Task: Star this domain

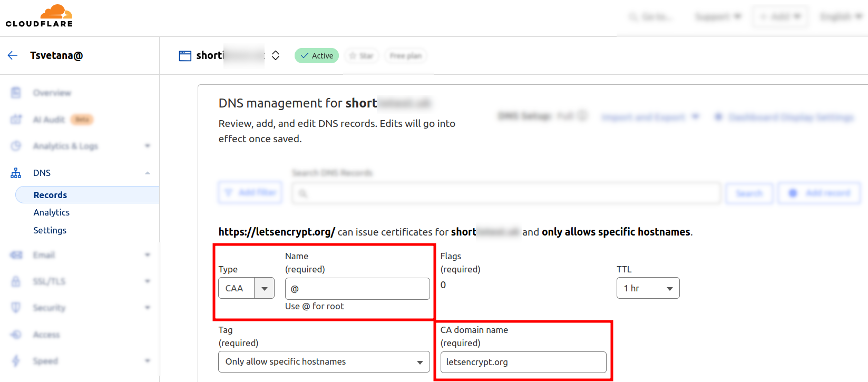Action: pyautogui.click(x=362, y=55)
